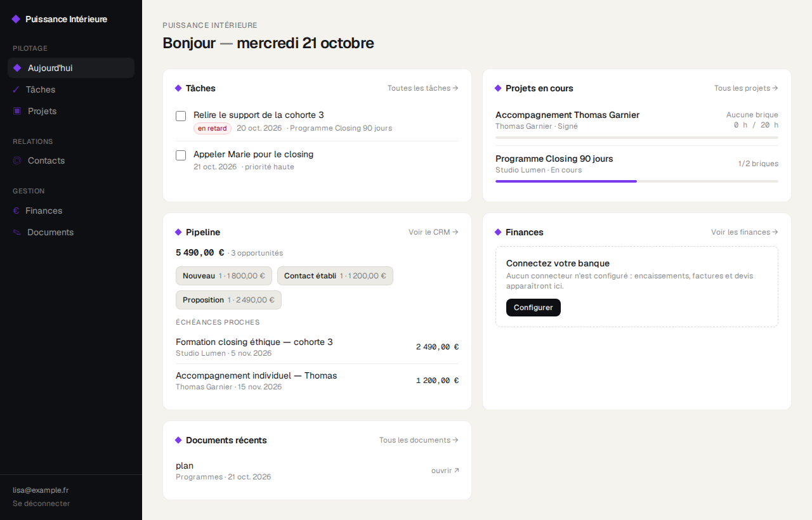Follow the 'Tous les projets' link
Viewport: 812px width, 520px height.
click(746, 88)
